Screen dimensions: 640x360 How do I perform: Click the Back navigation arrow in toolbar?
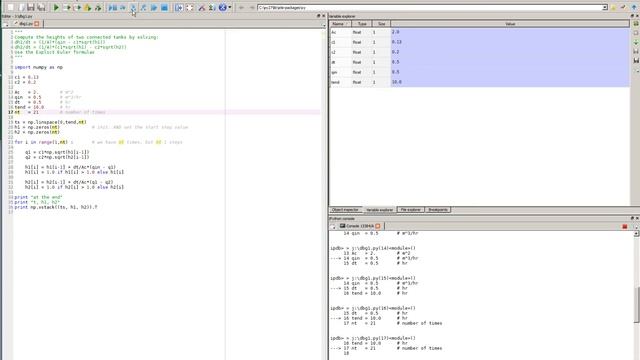(x=241, y=7)
